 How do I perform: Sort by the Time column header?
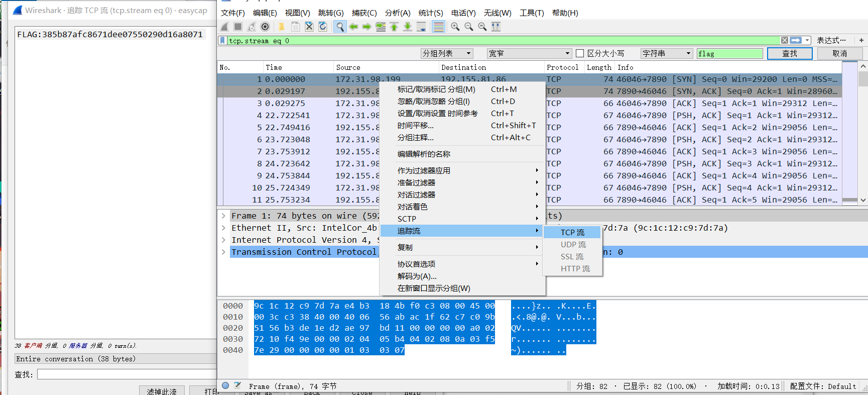pos(298,67)
